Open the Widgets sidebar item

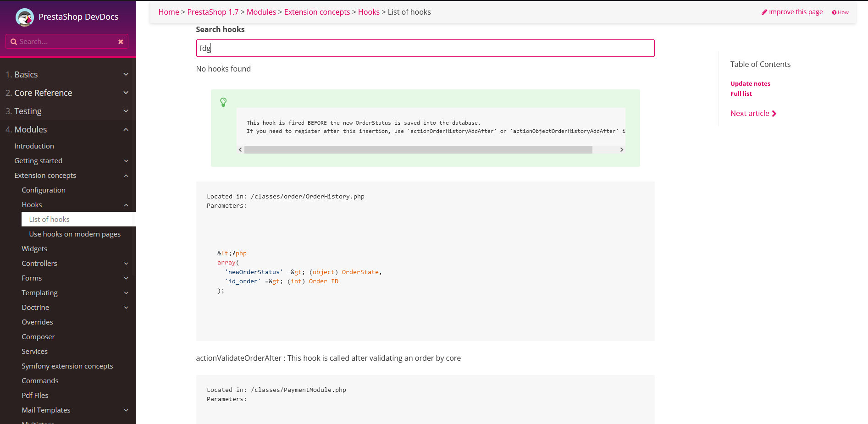(34, 249)
